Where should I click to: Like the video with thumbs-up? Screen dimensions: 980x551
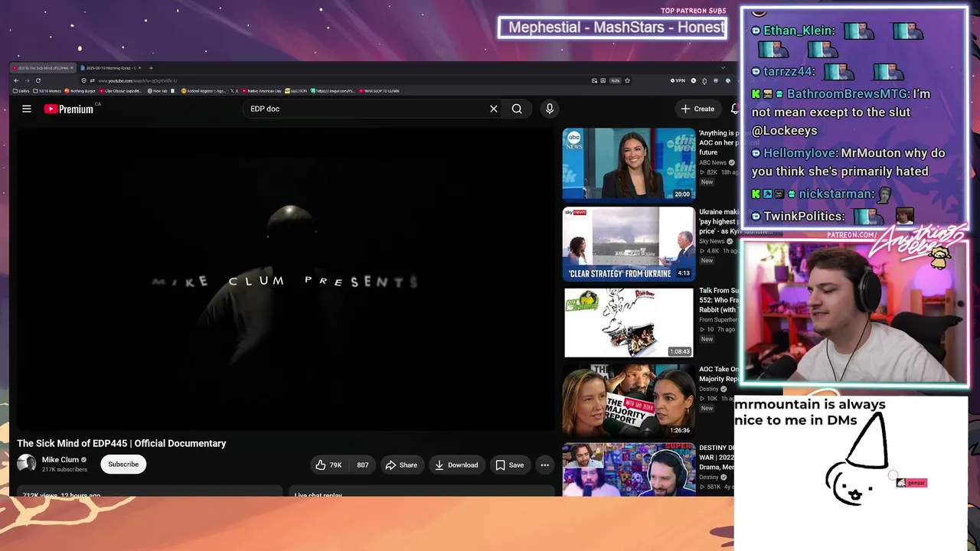(x=328, y=465)
